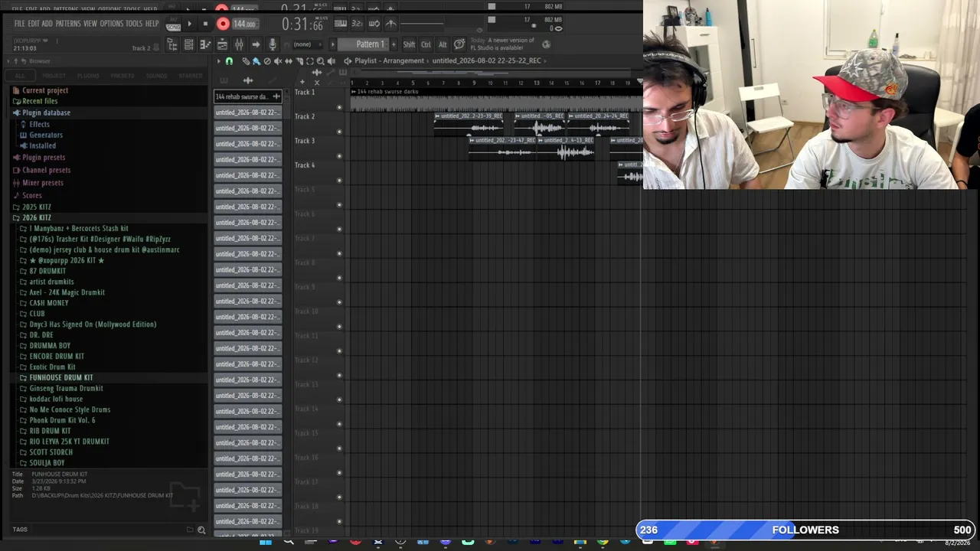This screenshot has height=551, width=980.
Task: Select 144 rehab swurse pattern in picker
Action: pos(247,96)
